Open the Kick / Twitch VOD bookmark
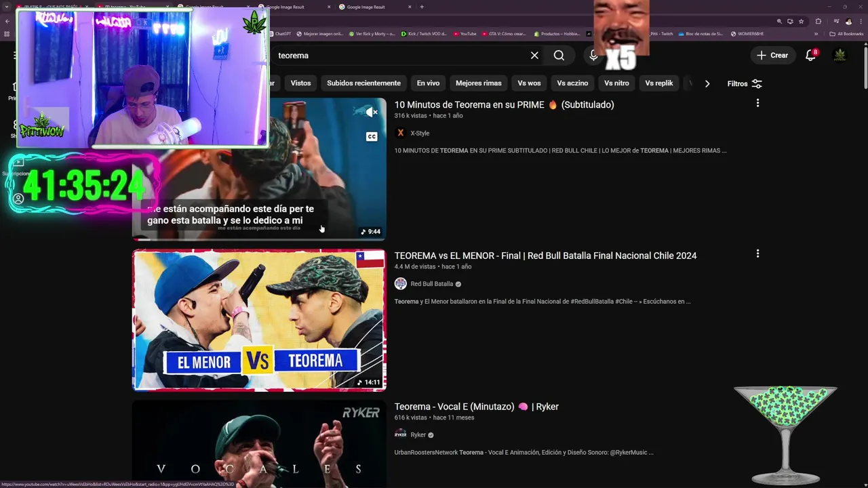The image size is (868, 488). pyautogui.click(x=425, y=34)
